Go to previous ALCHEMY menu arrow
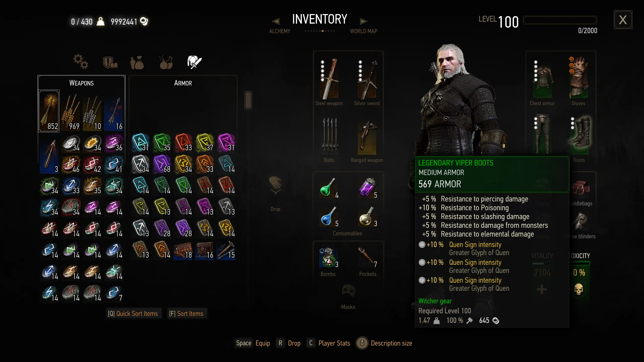Screen dimensions: 644x362 [276, 21]
